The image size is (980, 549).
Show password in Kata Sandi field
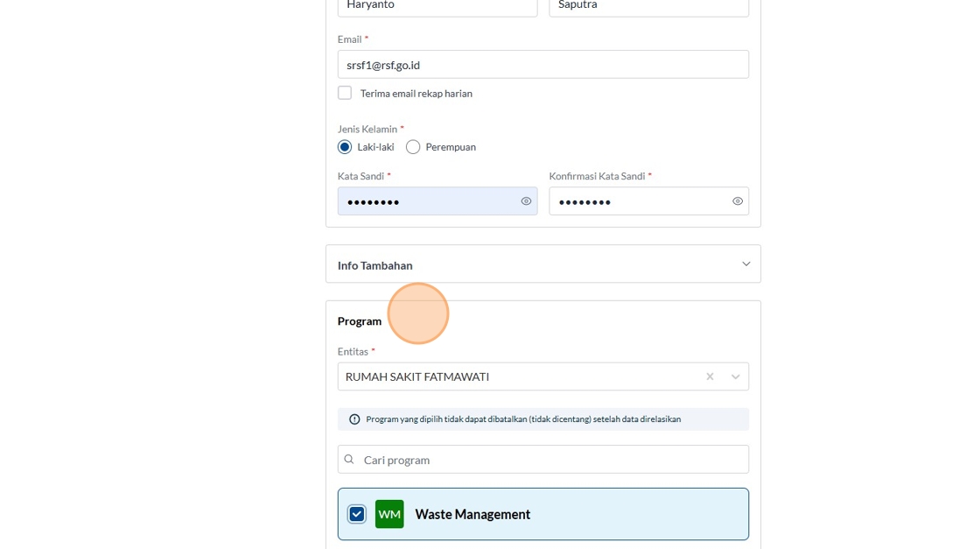click(x=526, y=201)
